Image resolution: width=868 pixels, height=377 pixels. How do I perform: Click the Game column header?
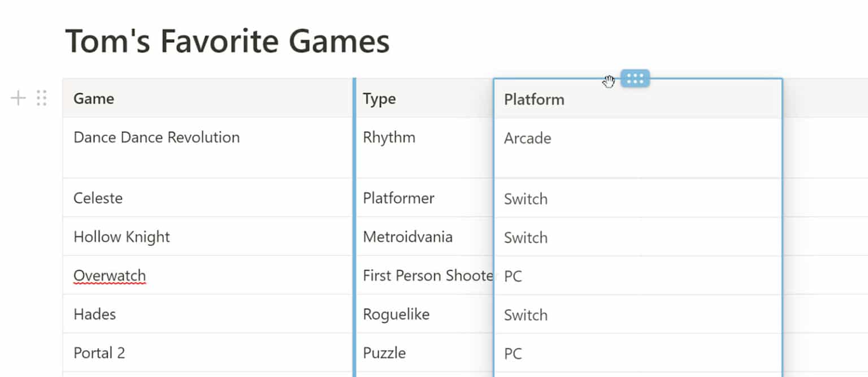93,98
